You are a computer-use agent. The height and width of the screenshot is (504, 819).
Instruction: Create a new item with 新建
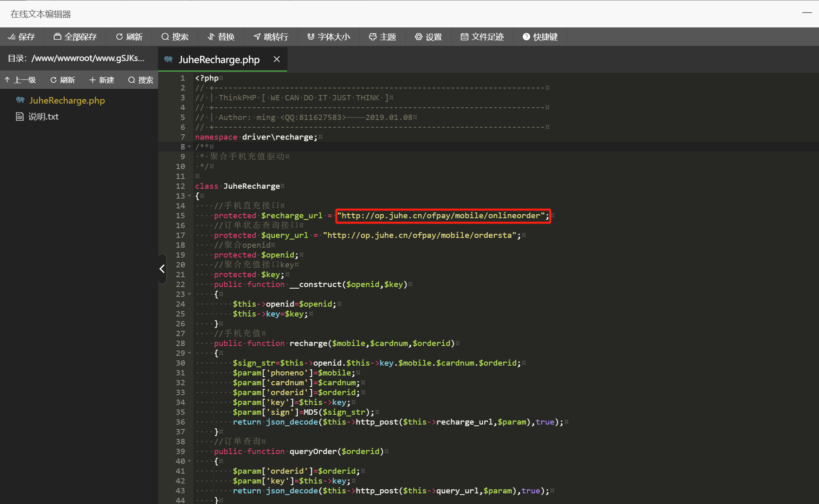(102, 80)
